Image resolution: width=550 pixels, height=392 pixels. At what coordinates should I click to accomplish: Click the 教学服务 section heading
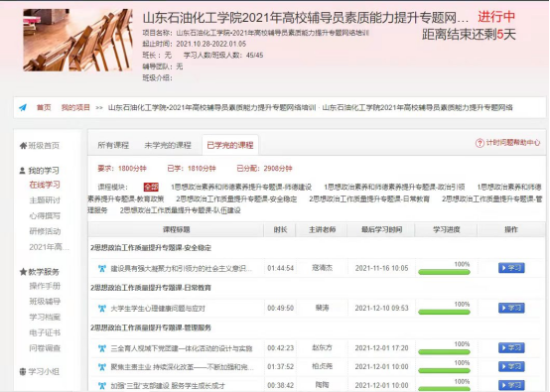pyautogui.click(x=44, y=272)
